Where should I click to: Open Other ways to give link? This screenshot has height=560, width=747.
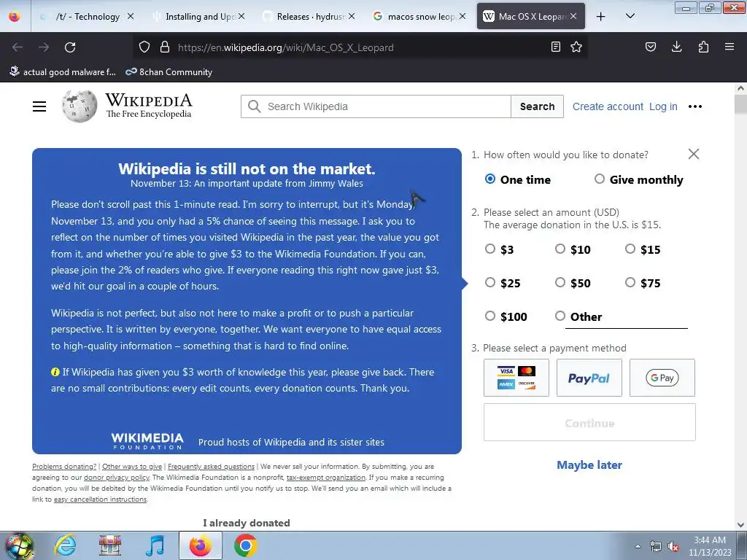click(132, 466)
